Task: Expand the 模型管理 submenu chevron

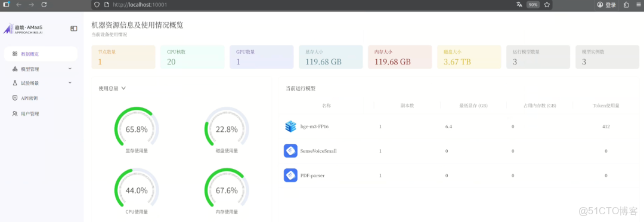Action: click(x=70, y=69)
